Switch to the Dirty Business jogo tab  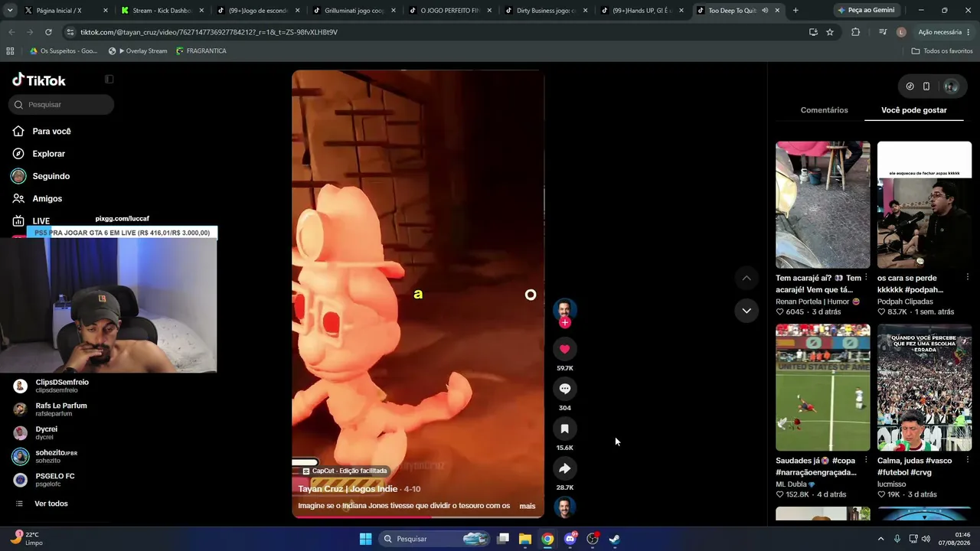547,11
